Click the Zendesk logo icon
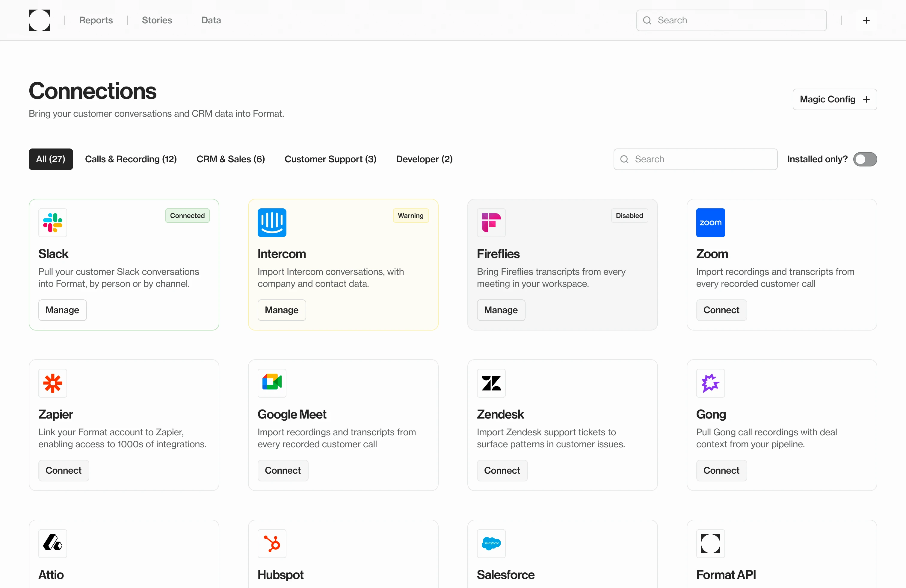The image size is (906, 588). (x=491, y=383)
